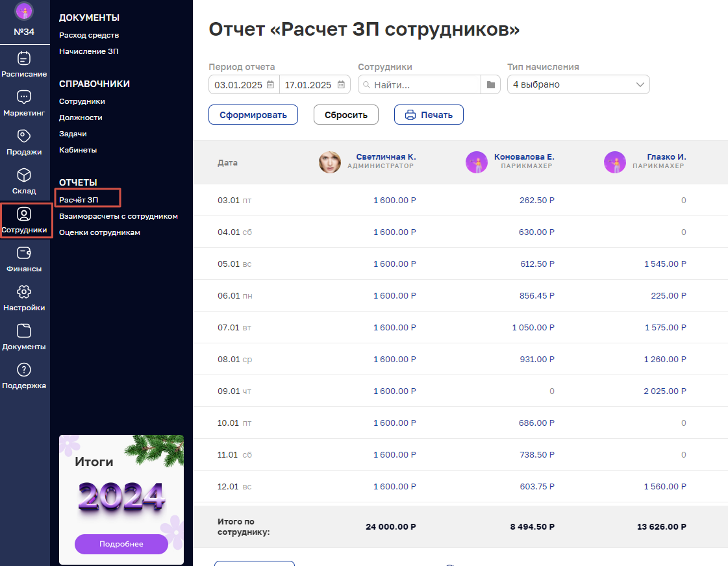Click the Печать button
The image size is (728, 566).
[x=429, y=115]
